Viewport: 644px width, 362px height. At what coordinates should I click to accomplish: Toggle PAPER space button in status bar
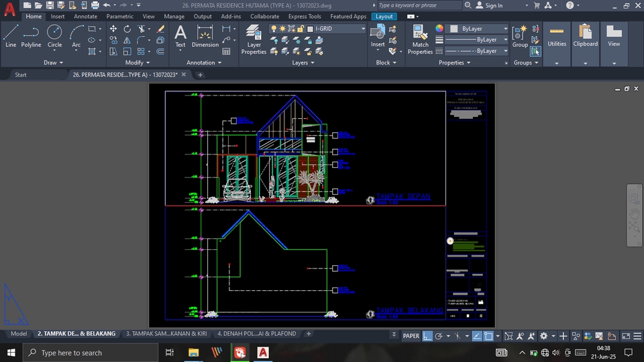pos(411,336)
